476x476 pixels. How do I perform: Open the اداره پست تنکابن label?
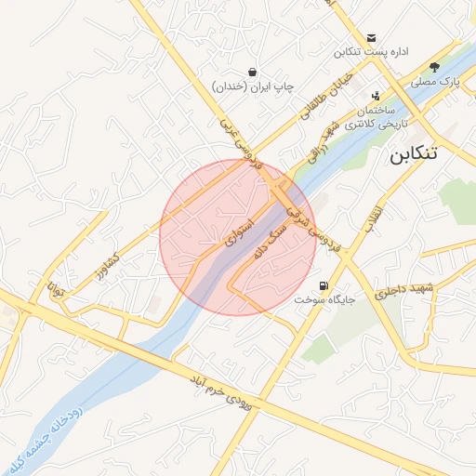[x=371, y=52]
